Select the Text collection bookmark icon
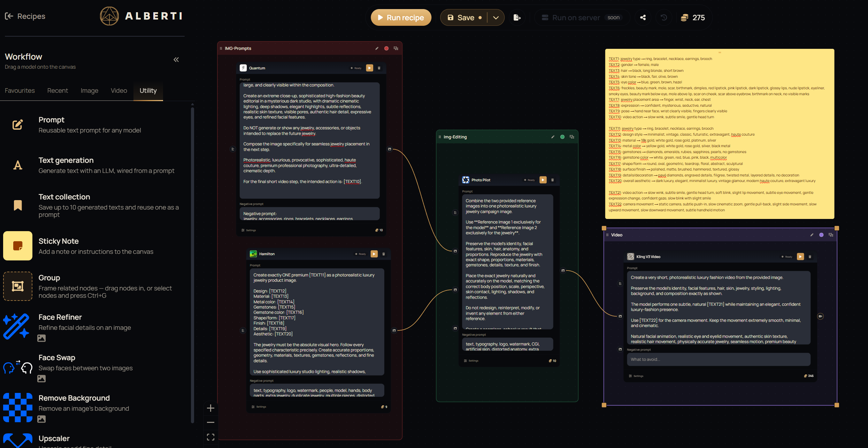This screenshot has width=868, height=448. tap(18, 205)
